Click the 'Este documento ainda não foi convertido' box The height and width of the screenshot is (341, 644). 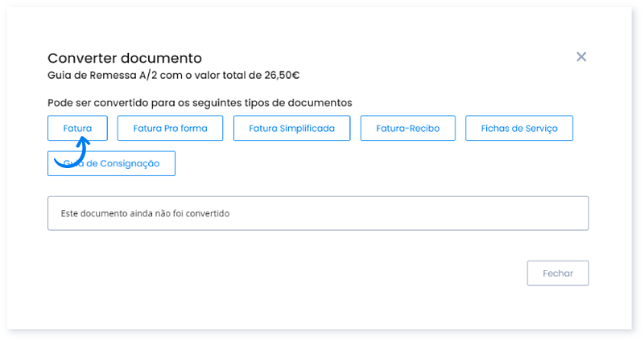pyautogui.click(x=318, y=214)
